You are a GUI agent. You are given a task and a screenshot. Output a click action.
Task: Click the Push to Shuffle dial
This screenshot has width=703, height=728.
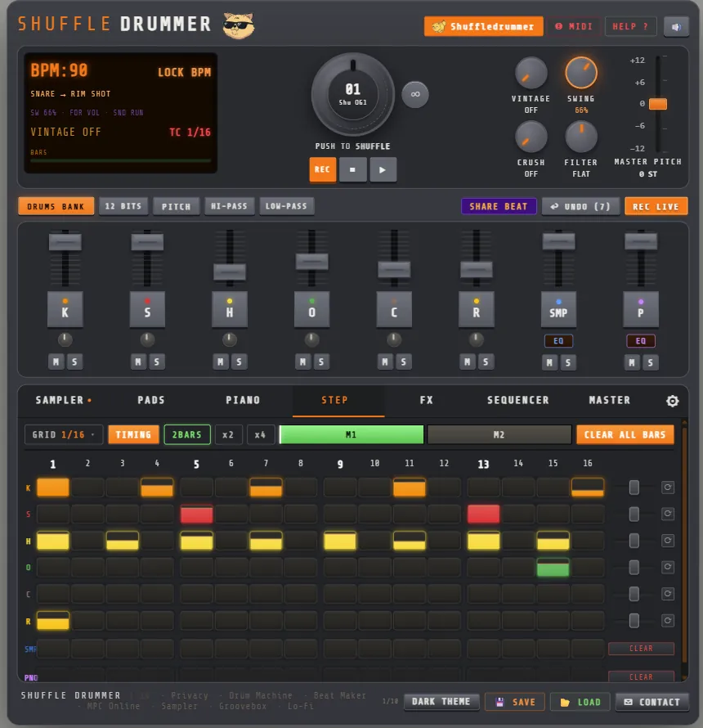click(352, 94)
